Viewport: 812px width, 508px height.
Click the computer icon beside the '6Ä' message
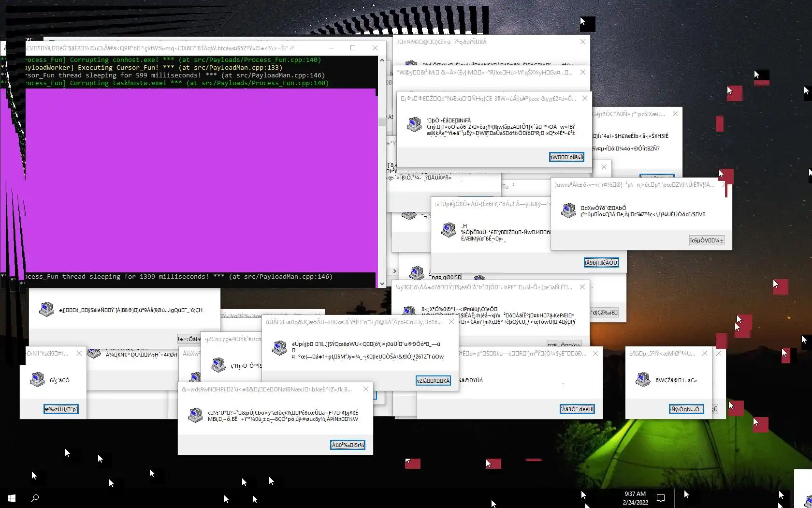tap(37, 380)
